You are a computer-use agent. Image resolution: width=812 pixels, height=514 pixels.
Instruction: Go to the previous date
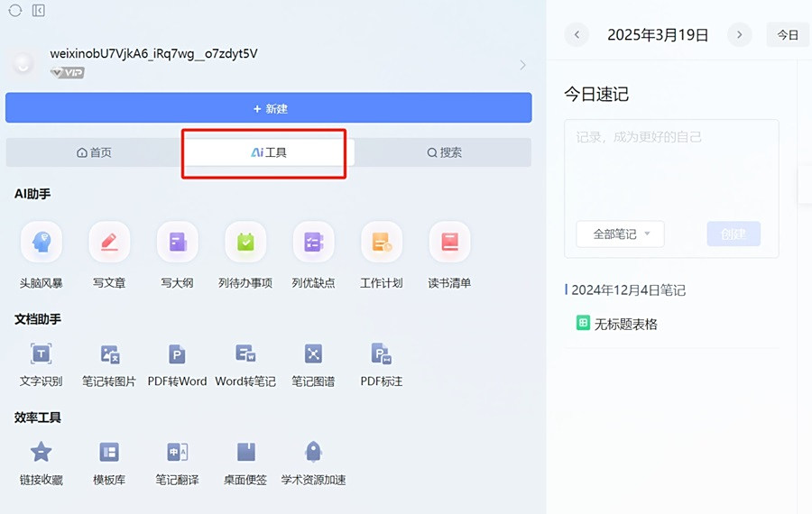(x=577, y=34)
